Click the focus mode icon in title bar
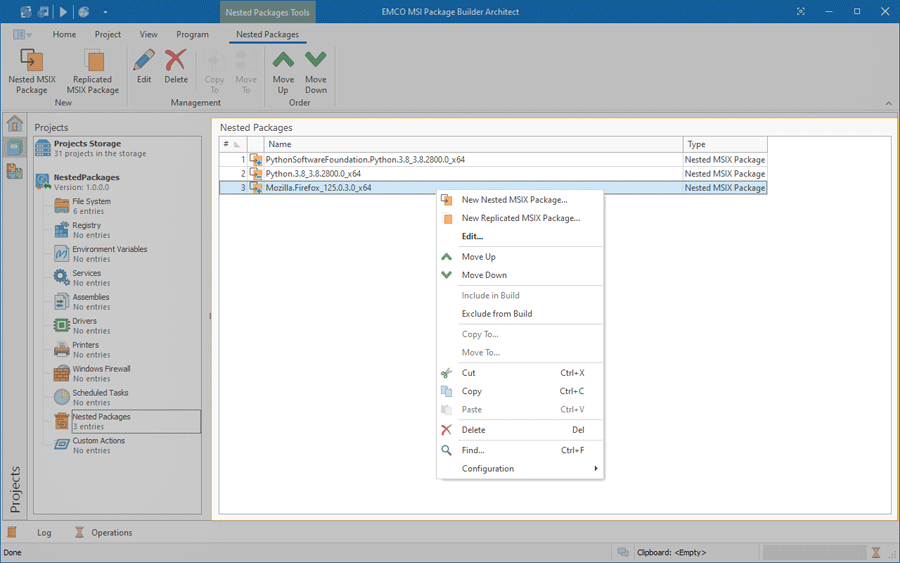Screen dimensions: 900x563 pos(801,11)
